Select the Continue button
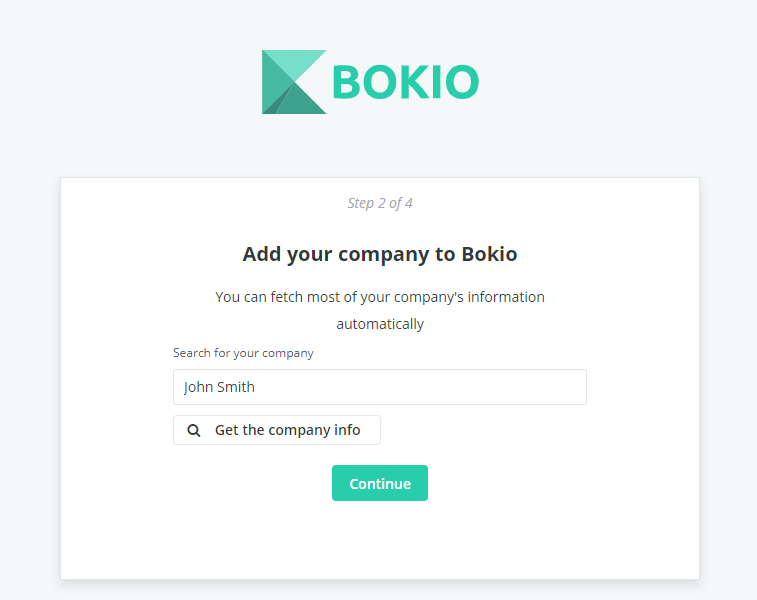 379,483
